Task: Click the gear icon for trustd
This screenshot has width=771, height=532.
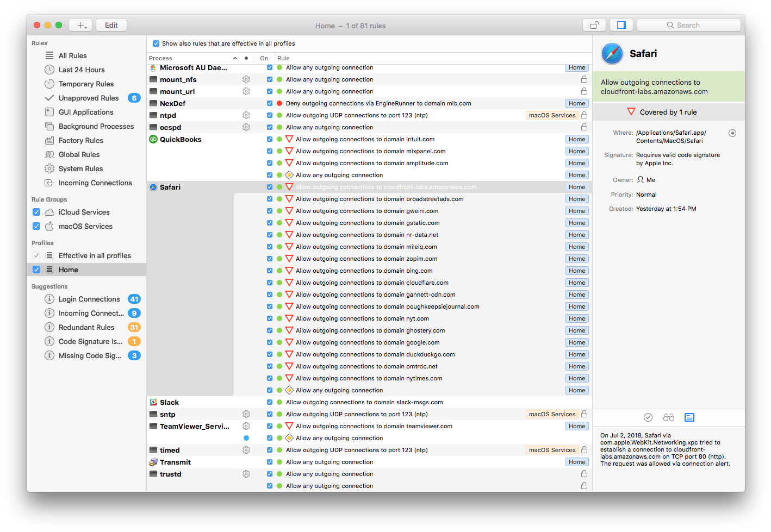Action: 246,474
